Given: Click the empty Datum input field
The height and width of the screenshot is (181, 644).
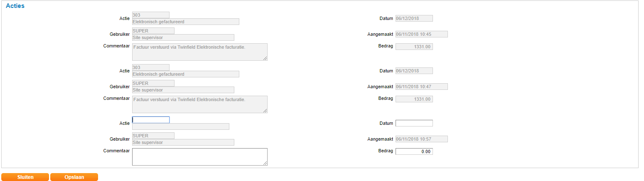Looking at the screenshot, I should (414, 123).
